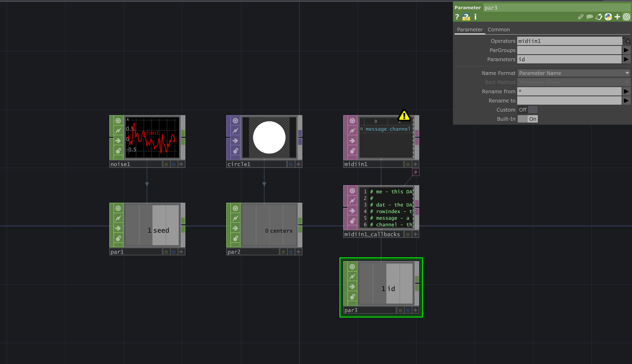Select the pencil edit icon in the Parameter dialog

(x=581, y=17)
